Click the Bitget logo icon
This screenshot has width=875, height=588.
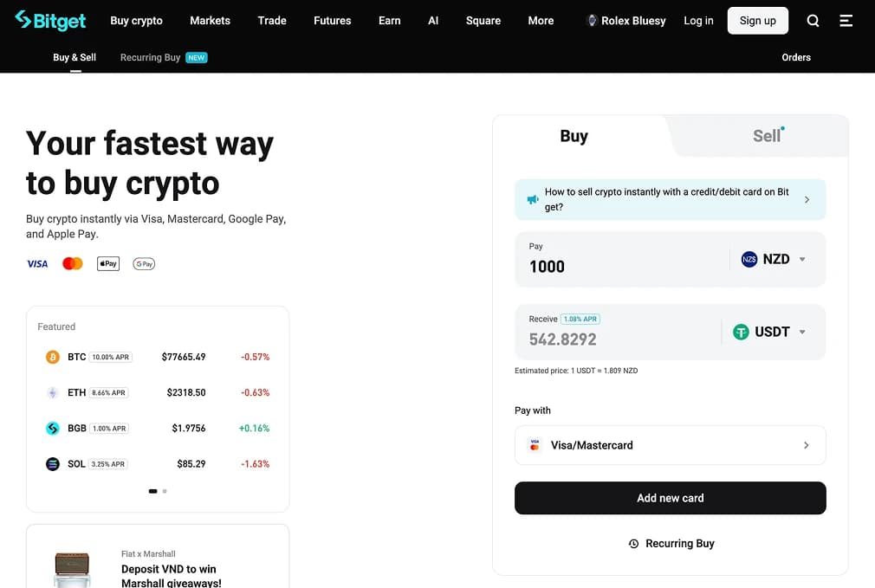click(23, 20)
